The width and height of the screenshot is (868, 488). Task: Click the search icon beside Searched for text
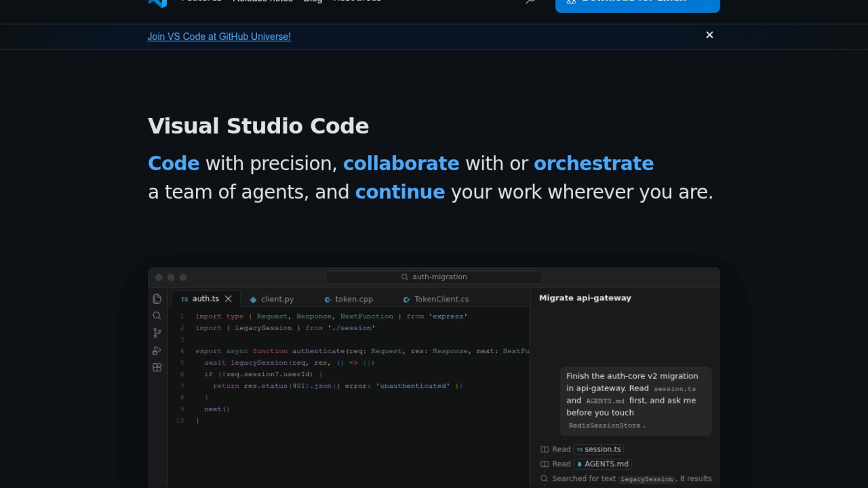point(544,479)
